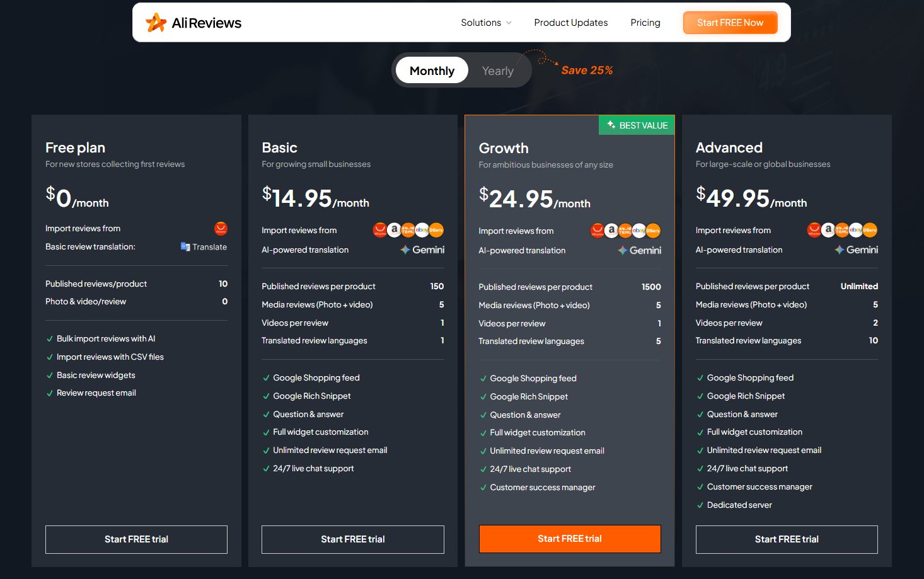
Task: Click the $49.95/month price
Action: point(751,198)
